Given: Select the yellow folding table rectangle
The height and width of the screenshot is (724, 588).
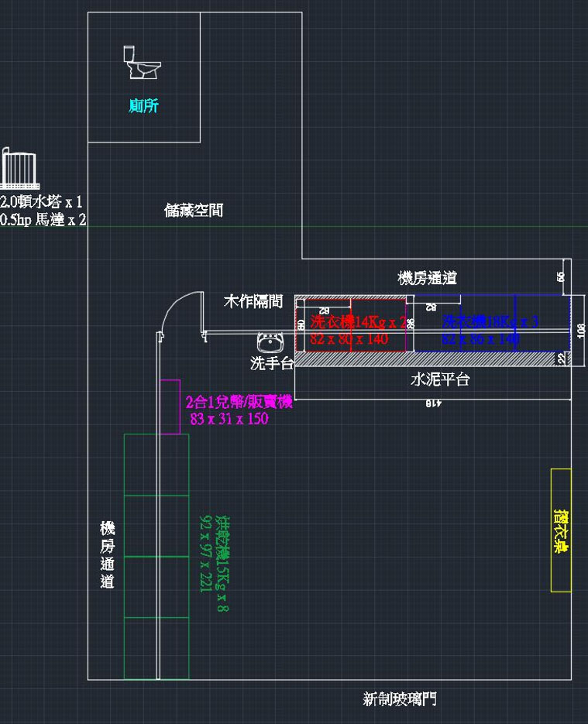Looking at the screenshot, I should [561, 530].
